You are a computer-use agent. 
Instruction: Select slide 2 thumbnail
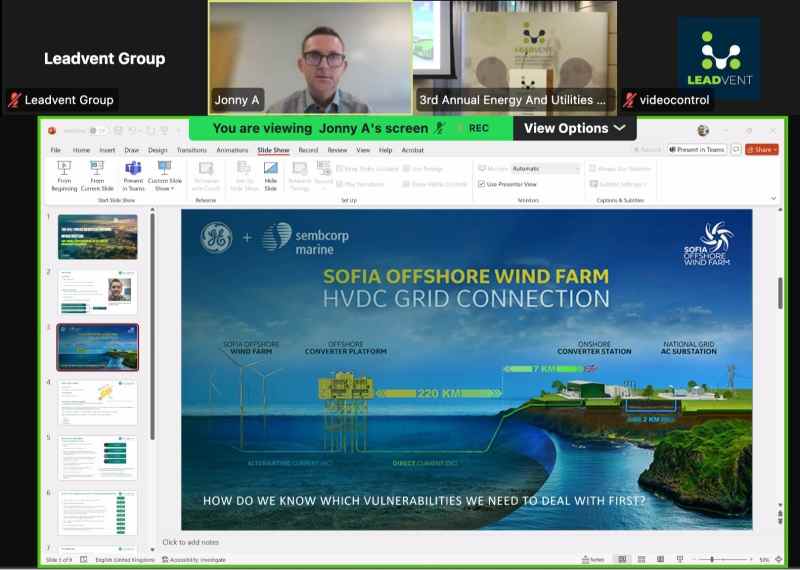[x=97, y=292]
